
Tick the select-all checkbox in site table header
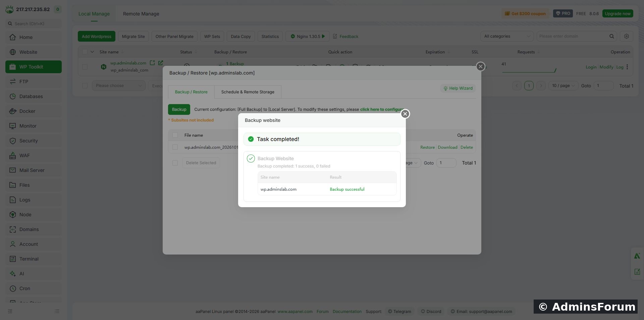click(85, 52)
